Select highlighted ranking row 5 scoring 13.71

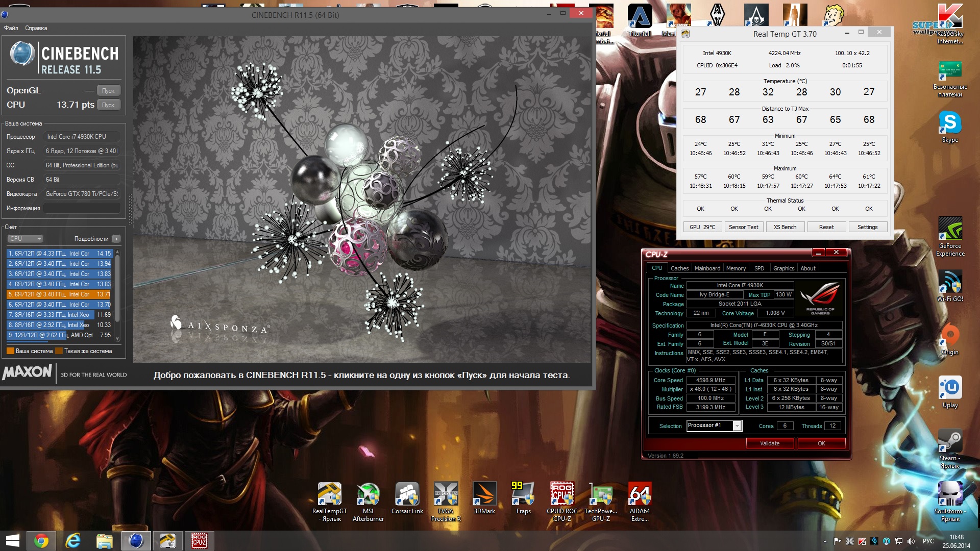(59, 294)
